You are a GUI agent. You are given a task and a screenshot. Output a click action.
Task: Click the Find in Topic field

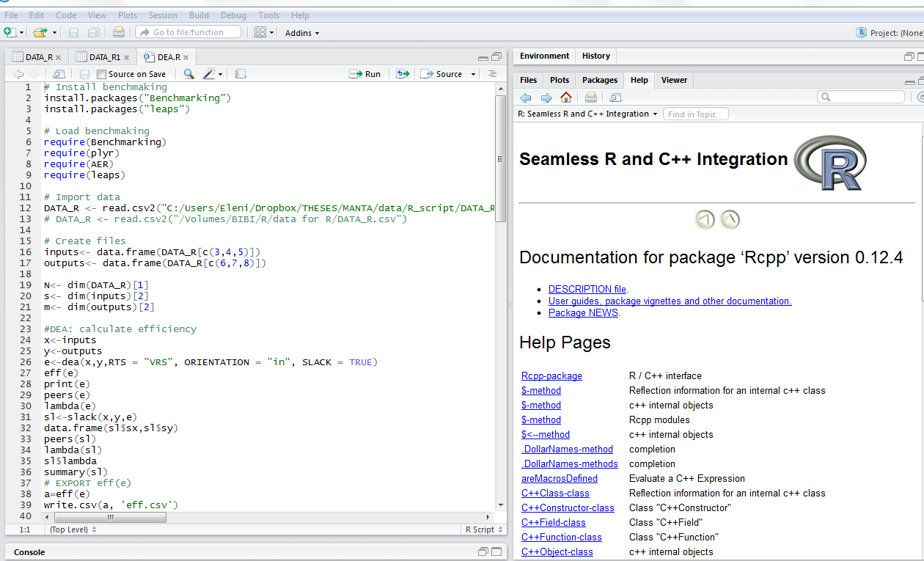(x=696, y=114)
